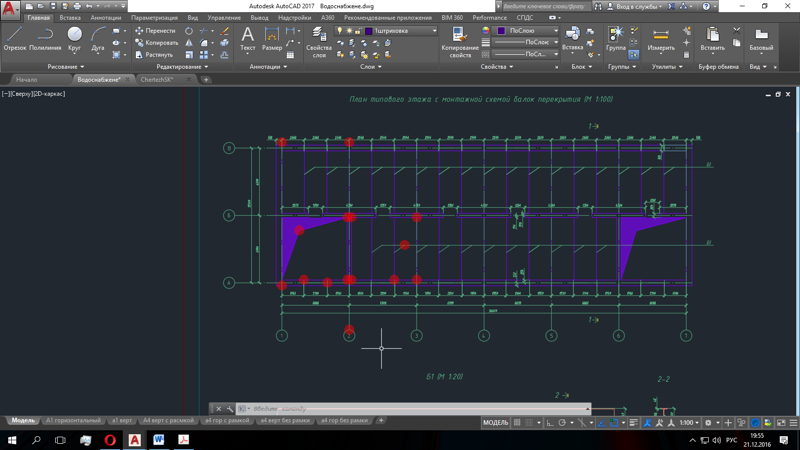800x450 pixels.
Task: Open the AutoCAD application menu A button
Action: click(10, 10)
